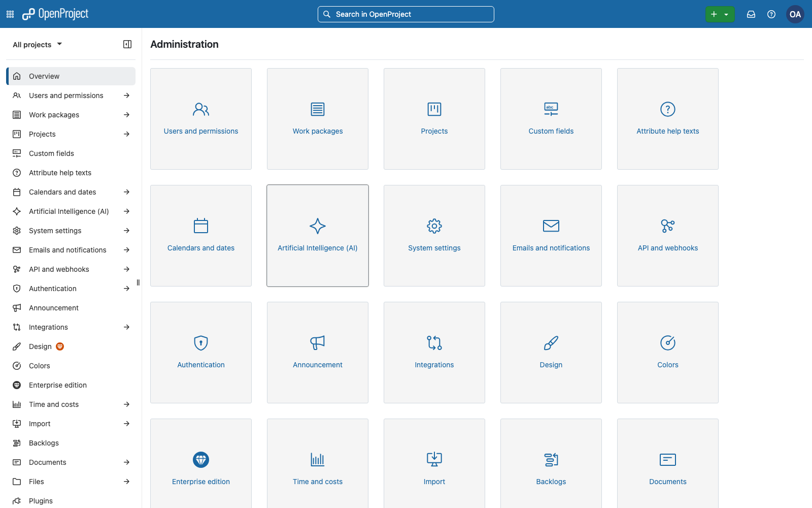
Task: Click the Emails and notifications envelope icon
Action: click(551, 226)
